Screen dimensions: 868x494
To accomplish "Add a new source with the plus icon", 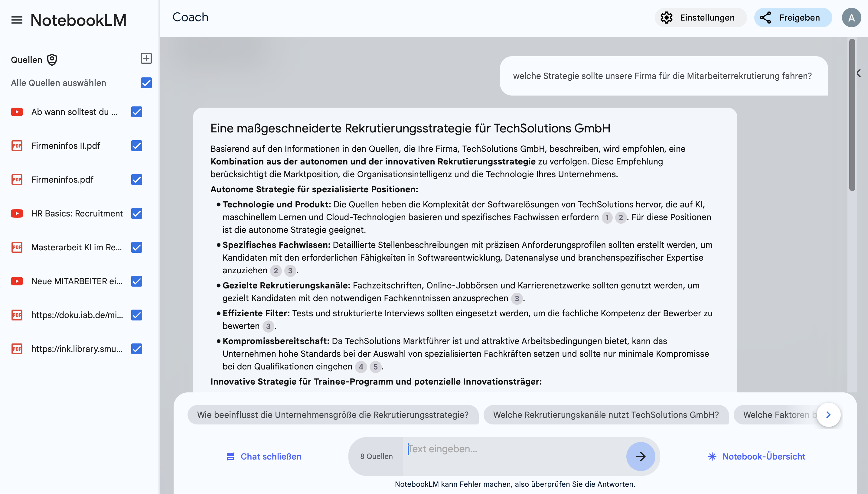I will [146, 58].
